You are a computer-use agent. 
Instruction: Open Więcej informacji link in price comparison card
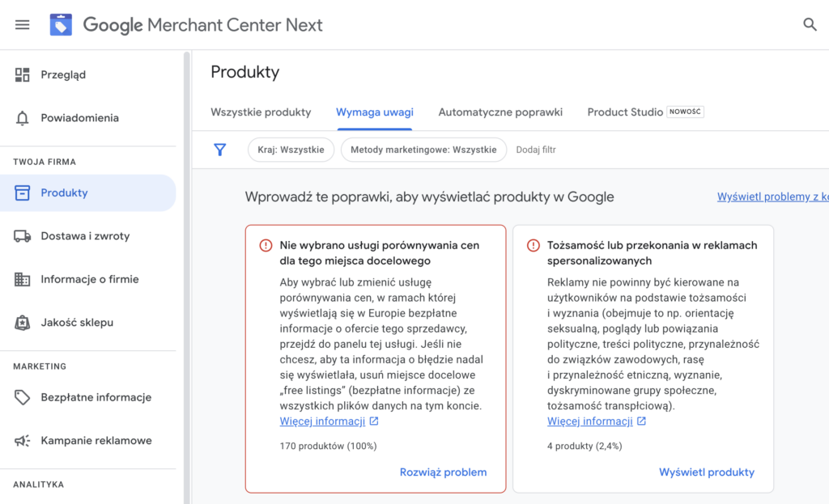(323, 421)
